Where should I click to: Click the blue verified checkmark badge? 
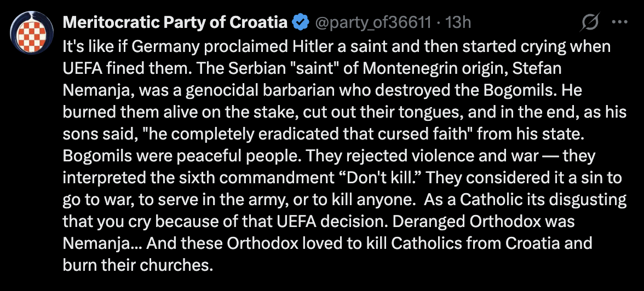click(x=300, y=22)
